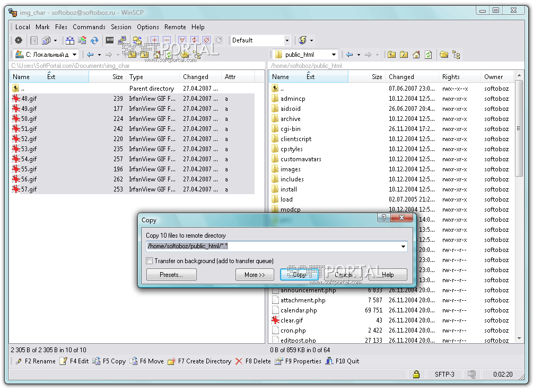
Task: Open the Default transfer settings dropdown
Action: coord(287,40)
